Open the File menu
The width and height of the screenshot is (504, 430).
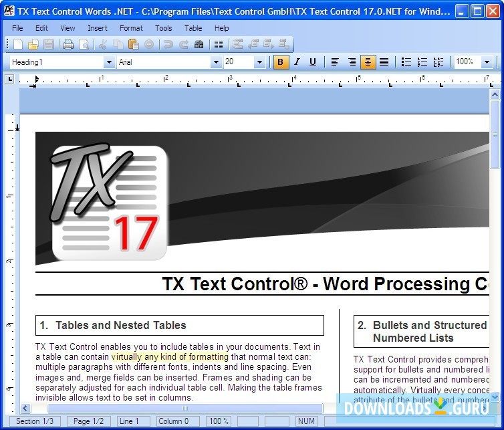coord(17,28)
